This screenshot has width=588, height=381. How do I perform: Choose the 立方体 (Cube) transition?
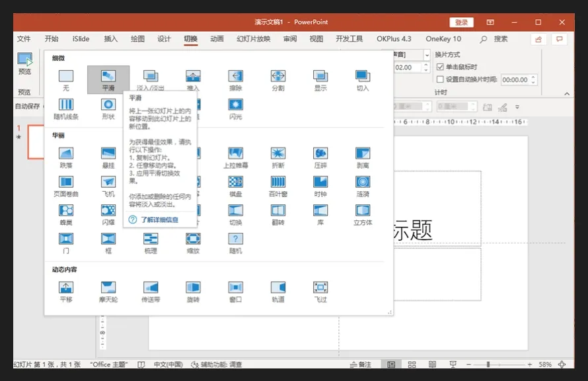coord(363,214)
